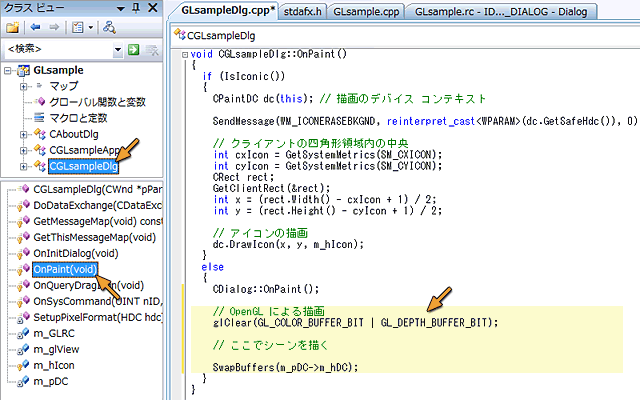Click the CDialog::OnPaint() line
This screenshot has width=640, height=400.
[x=266, y=289]
